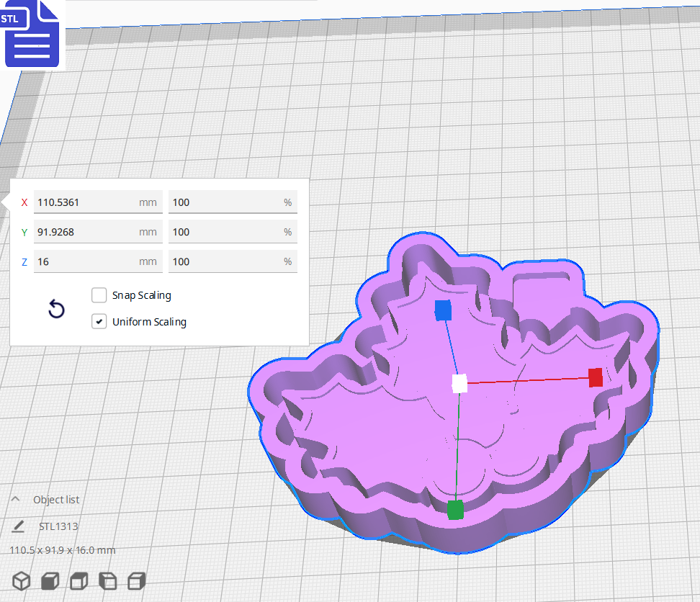Image resolution: width=700 pixels, height=602 pixels.
Task: Click the red X-axis scale handle
Action: tap(596, 377)
